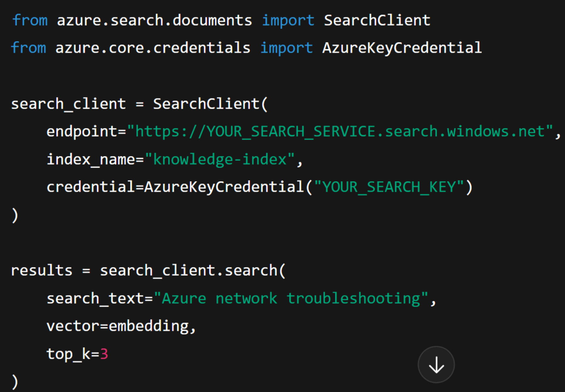The height and width of the screenshot is (392, 565).
Task: Click AzureKeyCredential in the second import line
Action: (x=402, y=48)
